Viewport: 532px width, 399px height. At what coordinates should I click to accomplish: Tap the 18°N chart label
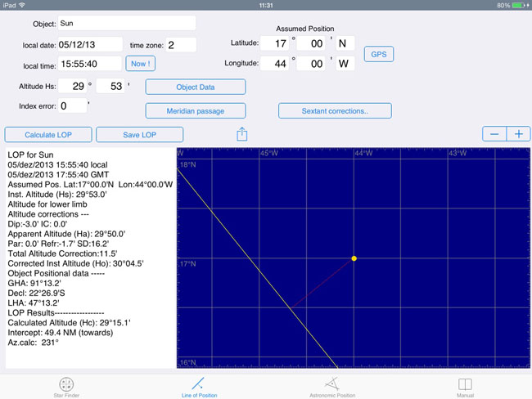coord(187,165)
